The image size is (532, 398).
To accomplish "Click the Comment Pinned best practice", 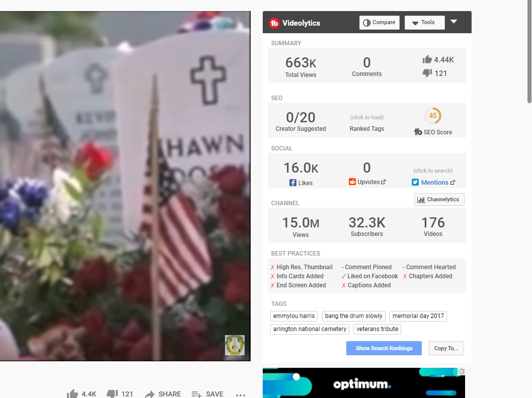I will point(366,267).
